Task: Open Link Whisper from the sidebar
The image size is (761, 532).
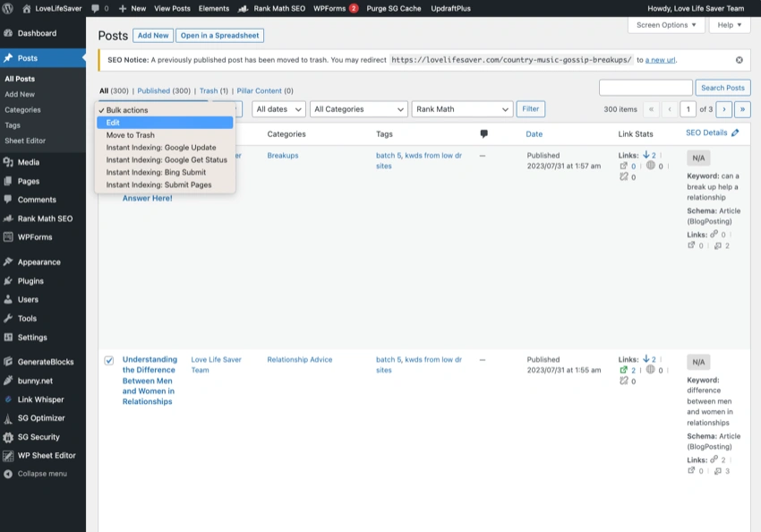Action: 40,399
